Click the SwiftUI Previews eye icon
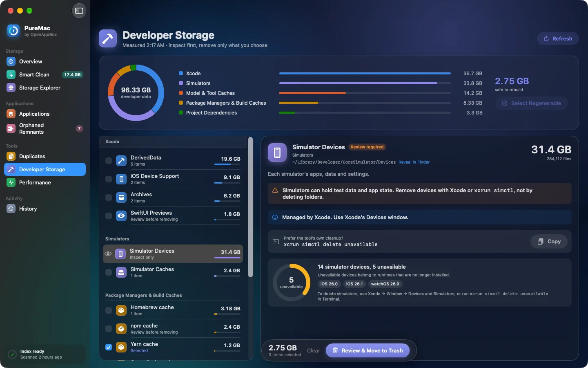588x368 pixels. (121, 216)
